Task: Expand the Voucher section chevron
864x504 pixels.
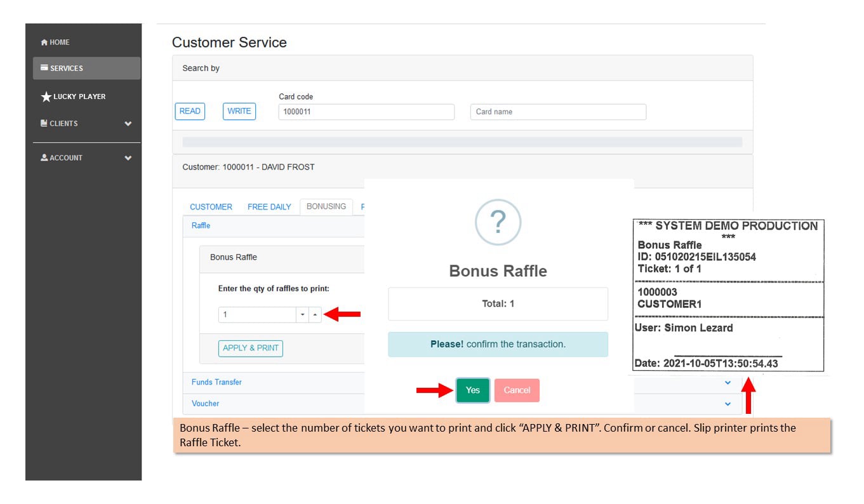Action: point(728,404)
